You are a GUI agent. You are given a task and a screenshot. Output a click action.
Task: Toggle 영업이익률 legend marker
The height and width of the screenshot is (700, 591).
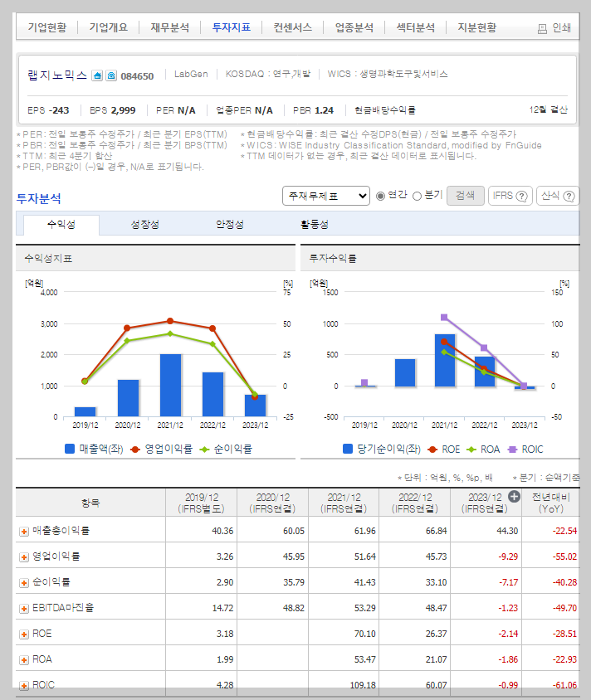pyautogui.click(x=135, y=449)
